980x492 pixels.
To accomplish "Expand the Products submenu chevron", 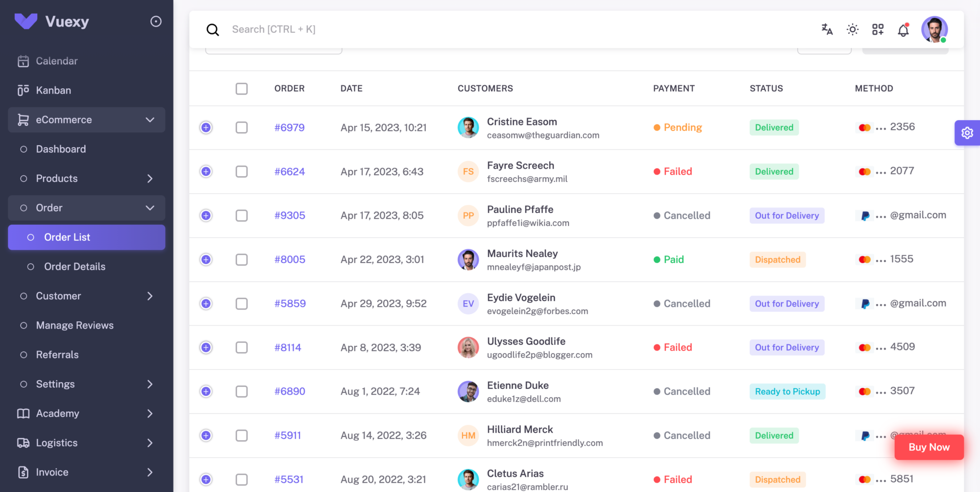I will pos(150,179).
